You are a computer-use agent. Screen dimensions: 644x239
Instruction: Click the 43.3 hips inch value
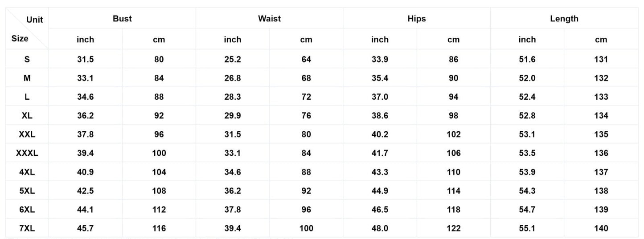coord(380,172)
